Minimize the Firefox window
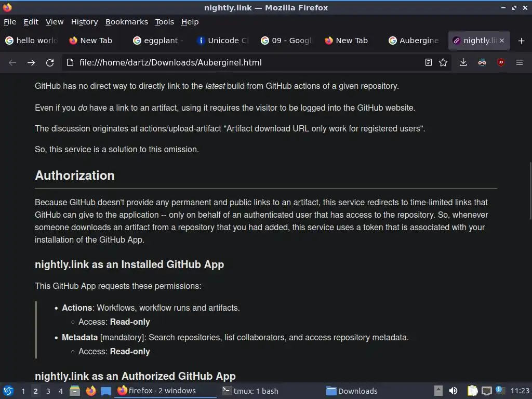The height and width of the screenshot is (399, 532). 503,7
